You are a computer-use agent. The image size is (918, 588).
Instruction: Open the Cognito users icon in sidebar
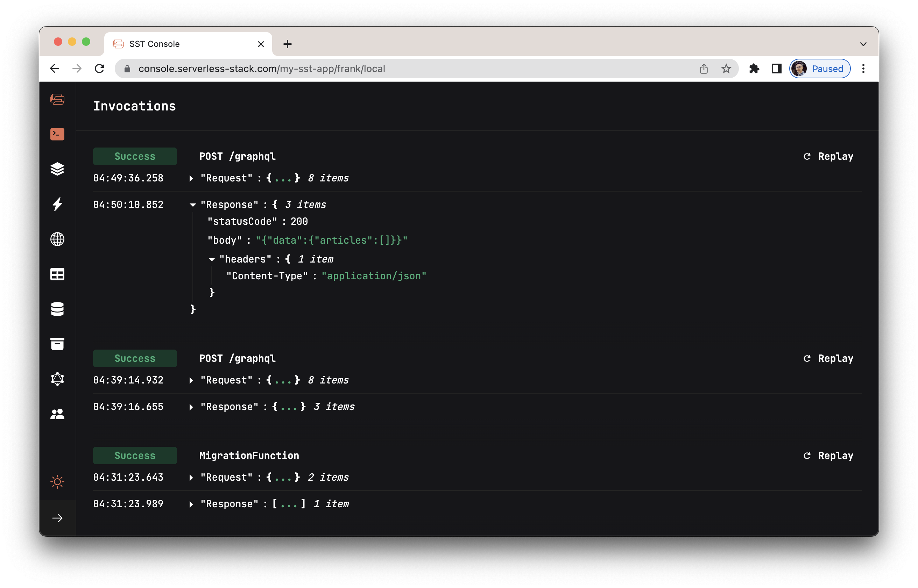57,414
